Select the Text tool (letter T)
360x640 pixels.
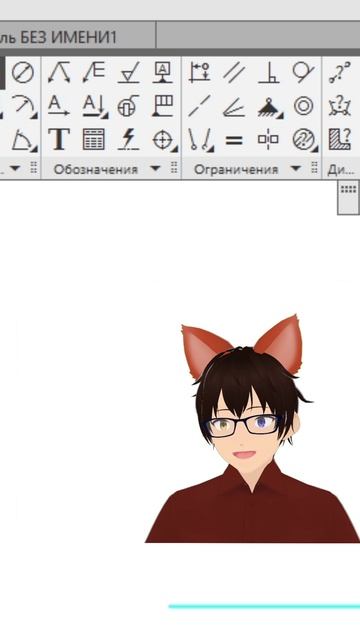pos(59,139)
